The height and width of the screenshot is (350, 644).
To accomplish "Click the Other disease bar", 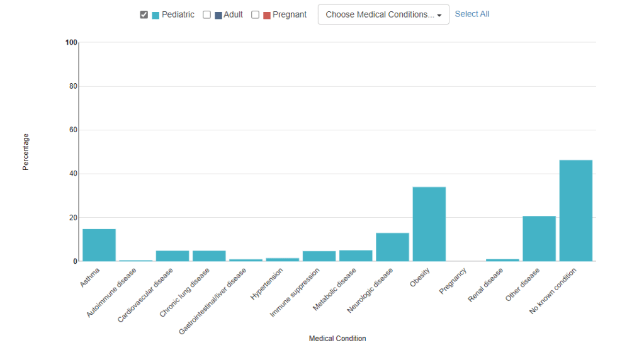I will [x=539, y=239].
